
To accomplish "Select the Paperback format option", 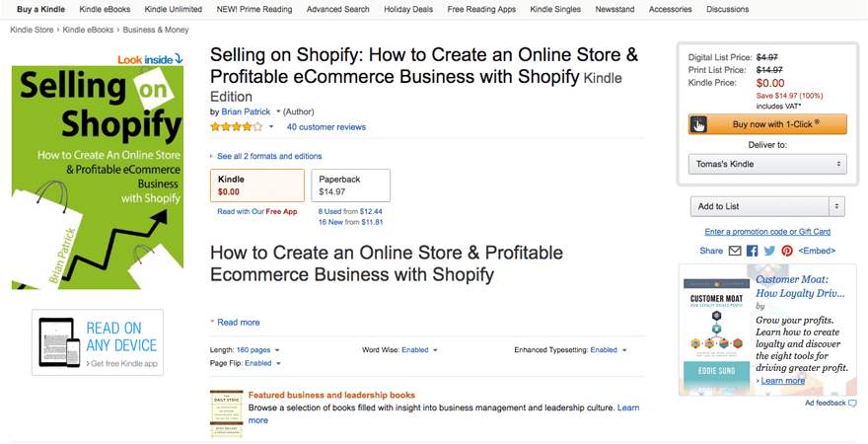I will click(350, 185).
